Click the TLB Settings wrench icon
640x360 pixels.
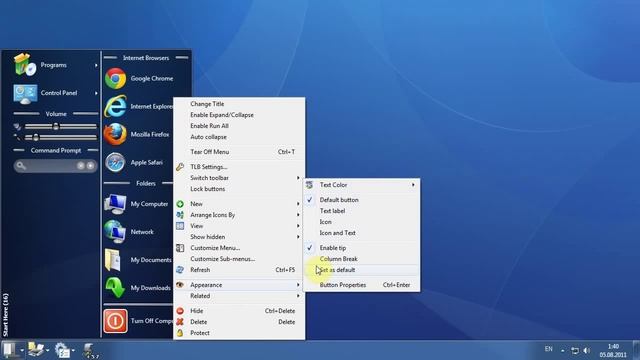click(x=180, y=167)
